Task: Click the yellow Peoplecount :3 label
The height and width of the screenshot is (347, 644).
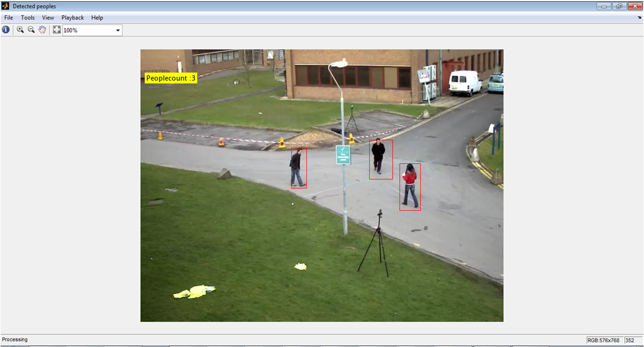Action: 170,78
